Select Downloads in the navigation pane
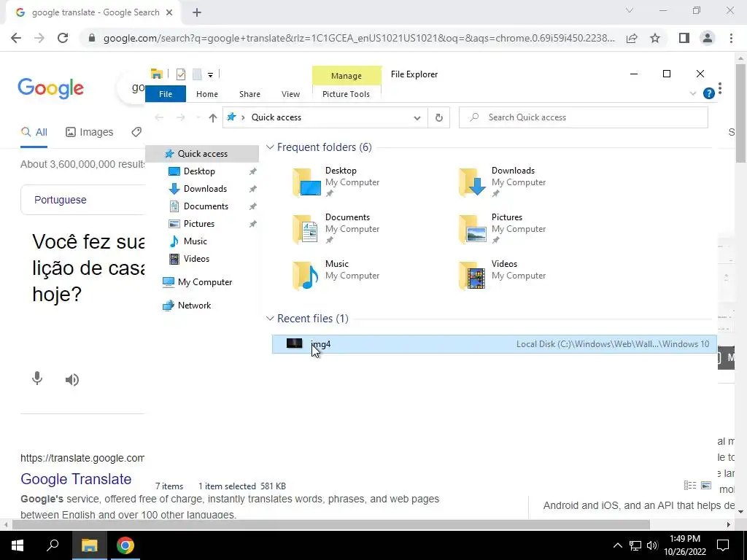Viewport: 747px width, 560px height. tap(205, 189)
